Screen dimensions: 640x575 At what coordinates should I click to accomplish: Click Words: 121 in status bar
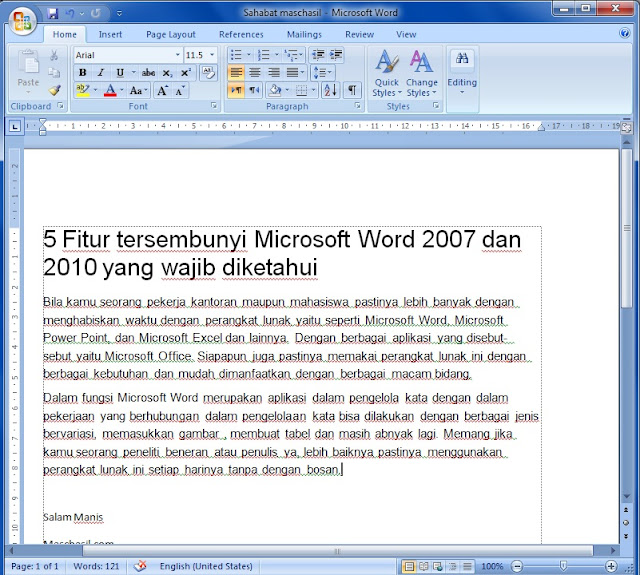pos(96,566)
